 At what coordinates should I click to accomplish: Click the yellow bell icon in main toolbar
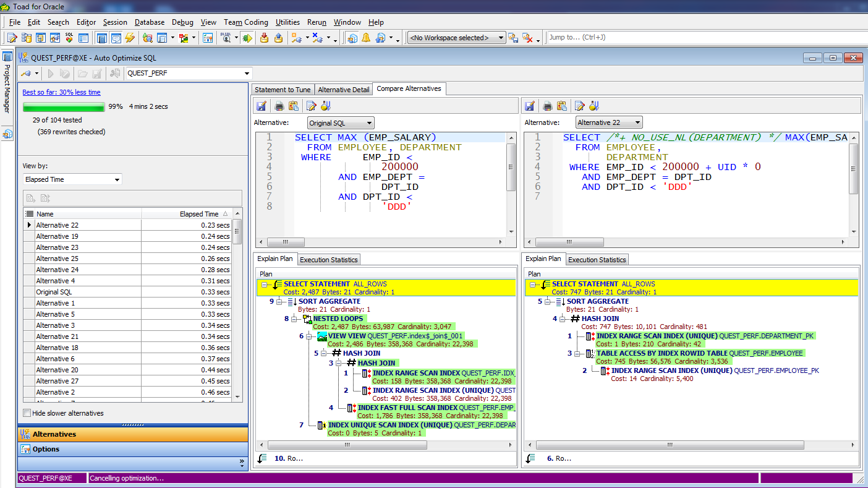pos(366,38)
